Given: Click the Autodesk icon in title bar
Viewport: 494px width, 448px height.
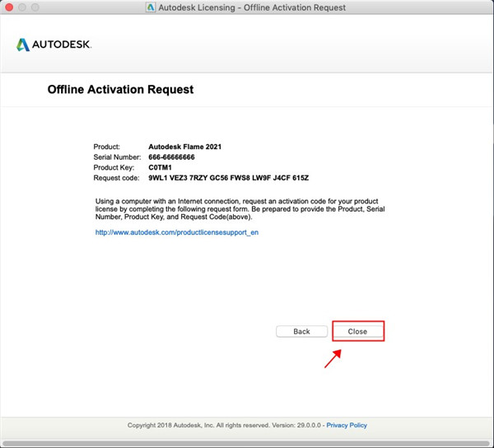Looking at the screenshot, I should pyautogui.click(x=151, y=7).
